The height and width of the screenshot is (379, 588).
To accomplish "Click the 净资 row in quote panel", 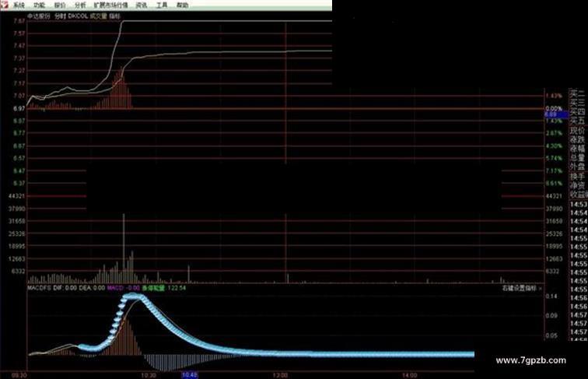I will click(578, 185).
